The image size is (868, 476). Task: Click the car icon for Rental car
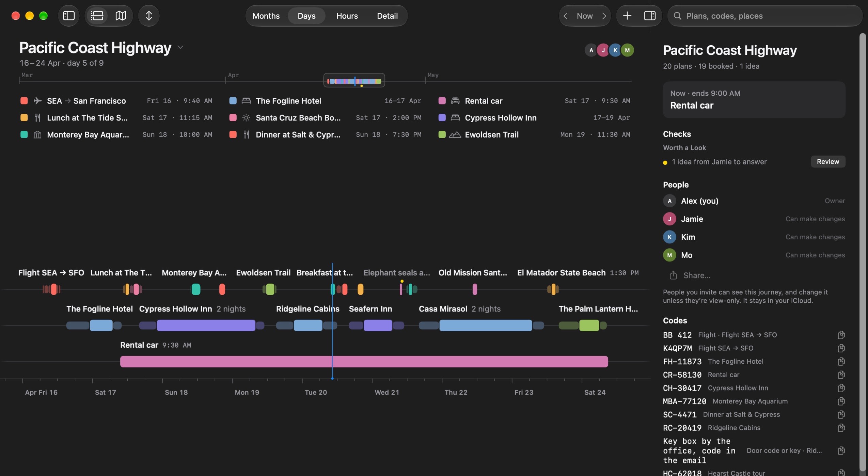[455, 101]
